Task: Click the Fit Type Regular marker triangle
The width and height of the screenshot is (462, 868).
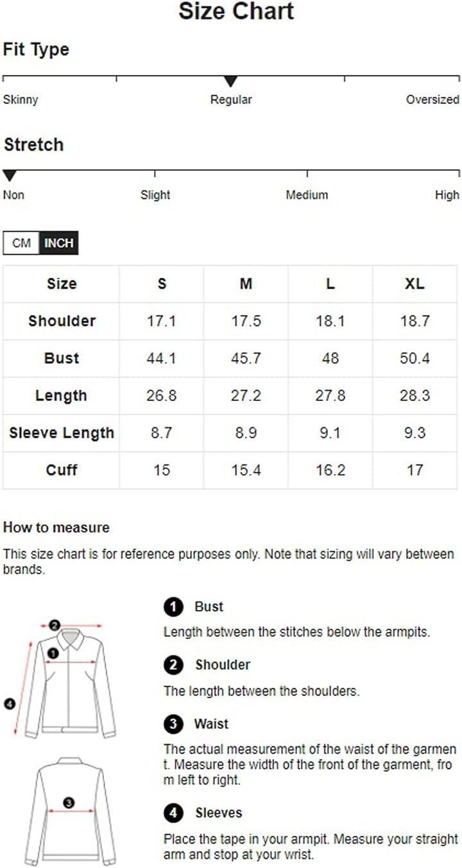Action: [x=231, y=81]
